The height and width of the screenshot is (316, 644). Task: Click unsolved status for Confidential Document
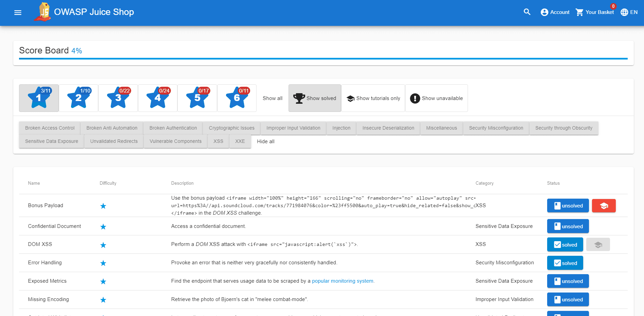pos(568,227)
